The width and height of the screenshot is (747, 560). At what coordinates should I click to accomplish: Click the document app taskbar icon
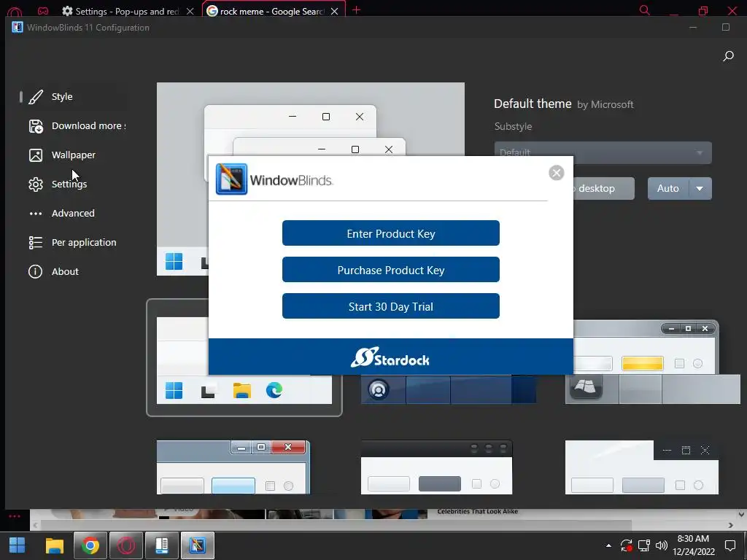(161, 545)
